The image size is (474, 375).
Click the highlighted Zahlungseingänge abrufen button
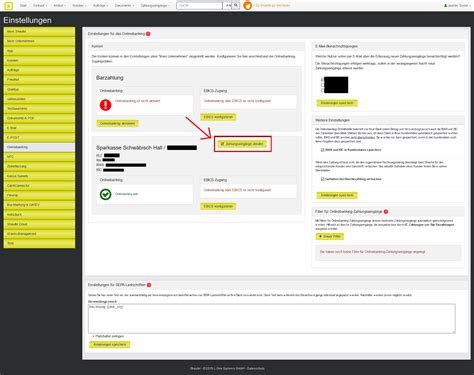[x=242, y=144]
